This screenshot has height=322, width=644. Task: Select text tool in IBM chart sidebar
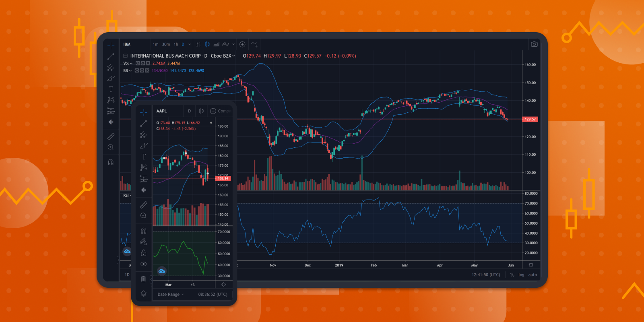click(111, 89)
